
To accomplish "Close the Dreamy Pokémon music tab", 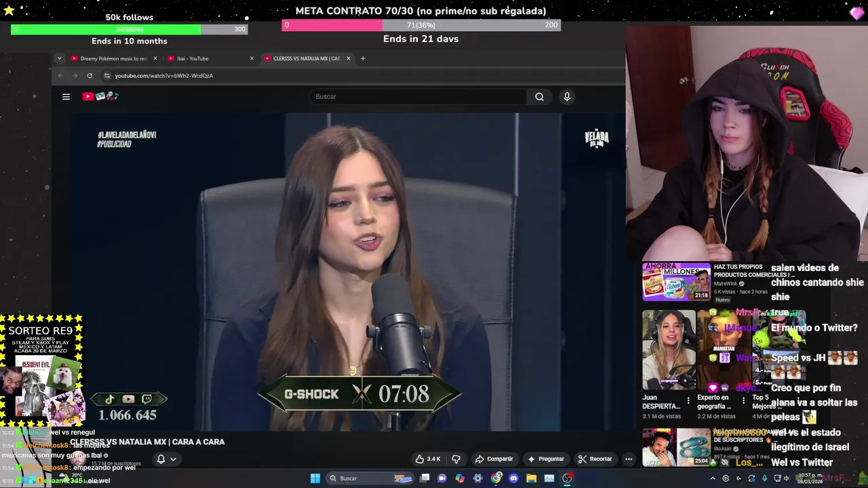I will point(155,58).
